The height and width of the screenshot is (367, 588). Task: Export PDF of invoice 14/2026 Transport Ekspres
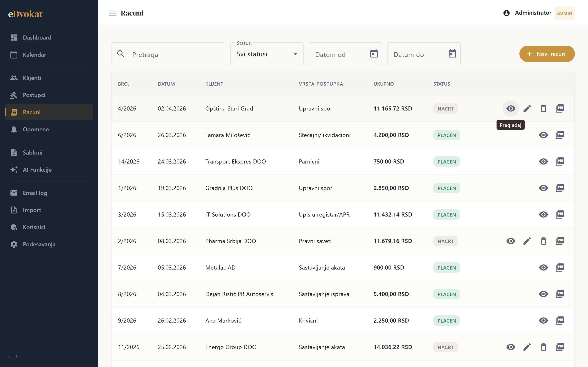coord(560,161)
